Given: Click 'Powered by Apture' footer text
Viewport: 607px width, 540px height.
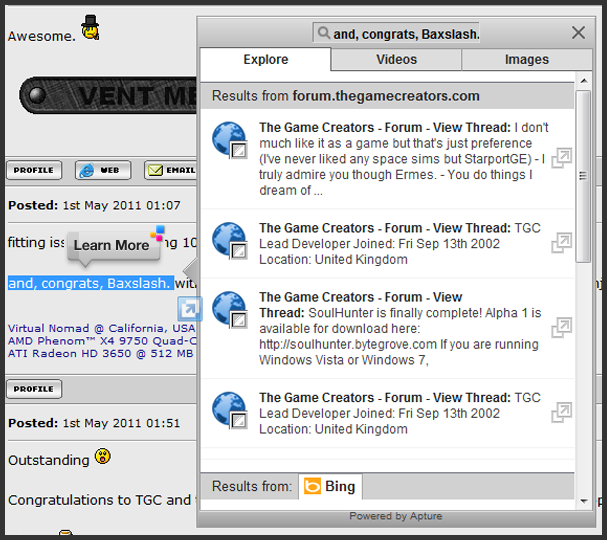Looking at the screenshot, I should 395,516.
